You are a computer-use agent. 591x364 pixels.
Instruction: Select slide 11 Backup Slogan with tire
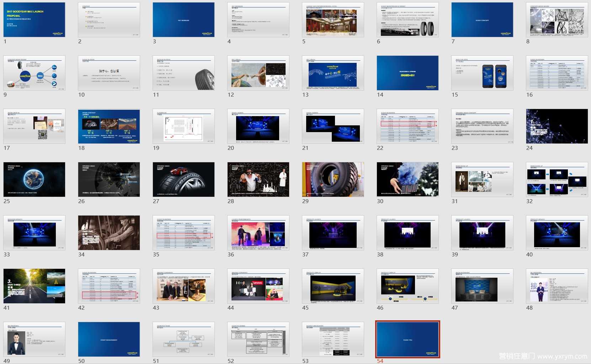[183, 73]
